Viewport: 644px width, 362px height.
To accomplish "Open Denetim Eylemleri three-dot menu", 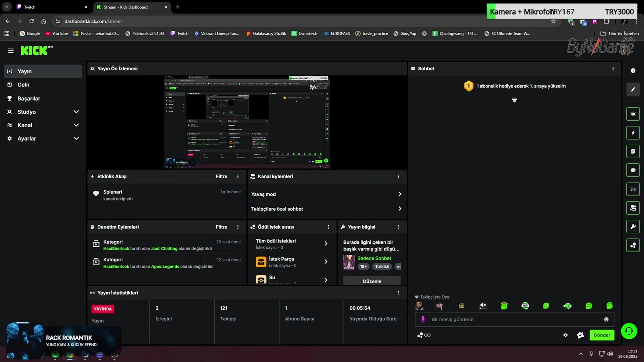I will pos(238,227).
